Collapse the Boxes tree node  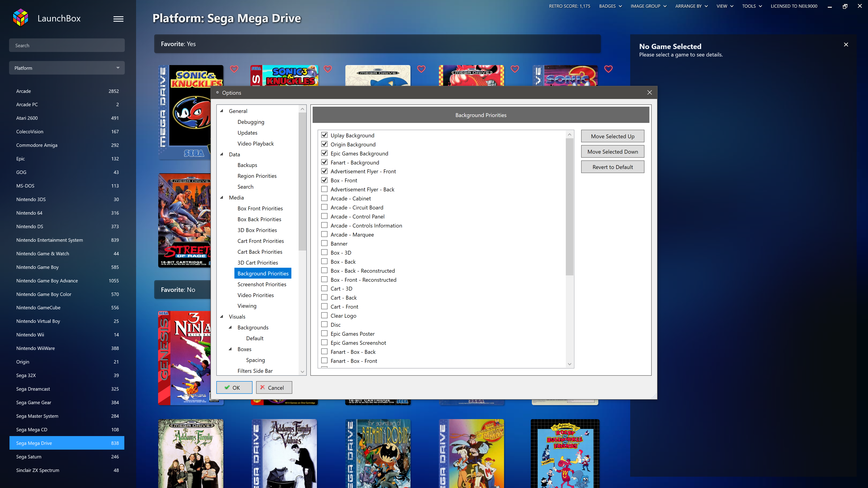[x=231, y=349]
